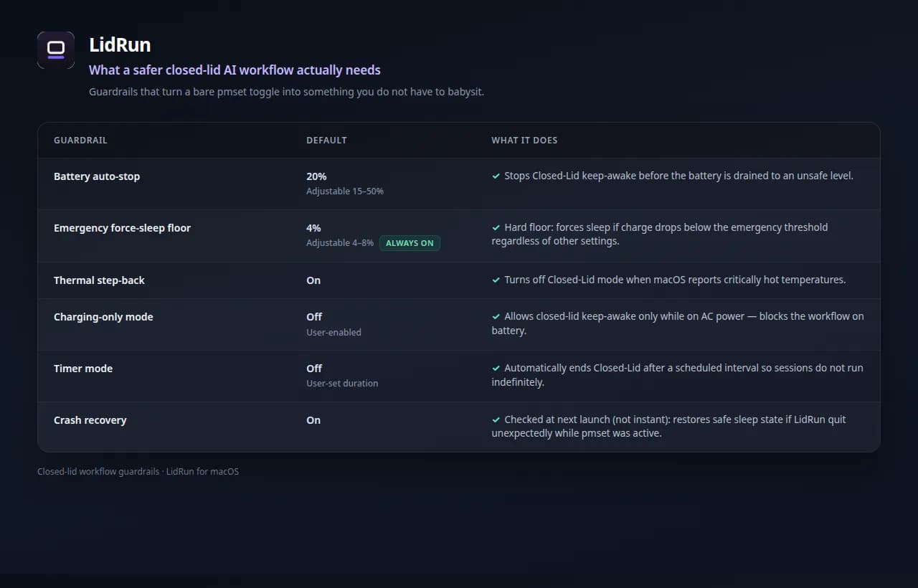Click the "User-enabled" note
This screenshot has height=588, width=918.
[x=333, y=332]
